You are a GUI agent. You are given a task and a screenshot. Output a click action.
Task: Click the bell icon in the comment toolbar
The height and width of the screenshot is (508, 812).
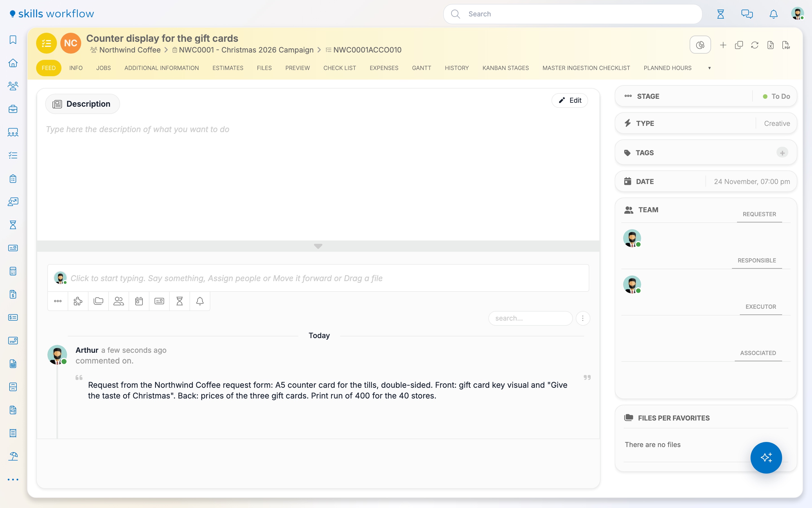click(x=200, y=301)
